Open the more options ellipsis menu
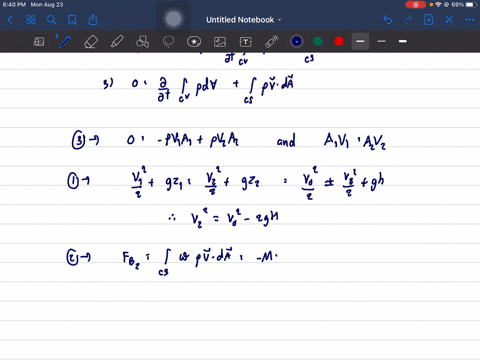480x360 pixels. pyautogui.click(x=470, y=20)
